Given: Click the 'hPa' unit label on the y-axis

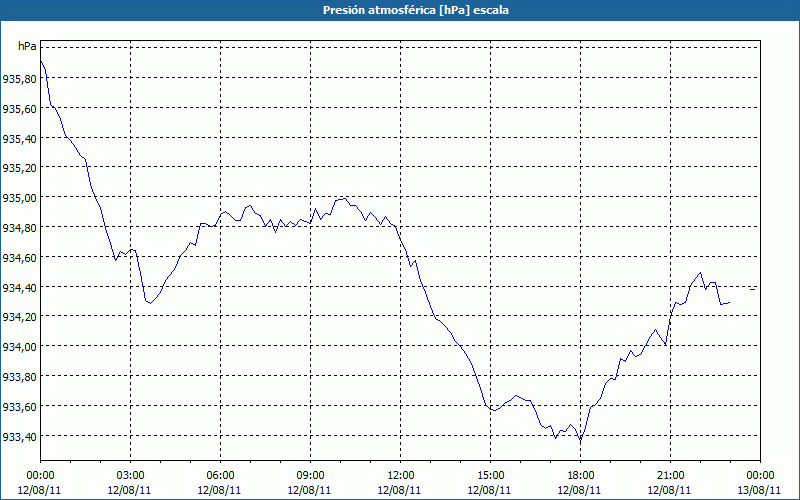Looking at the screenshot, I should pos(27,47).
